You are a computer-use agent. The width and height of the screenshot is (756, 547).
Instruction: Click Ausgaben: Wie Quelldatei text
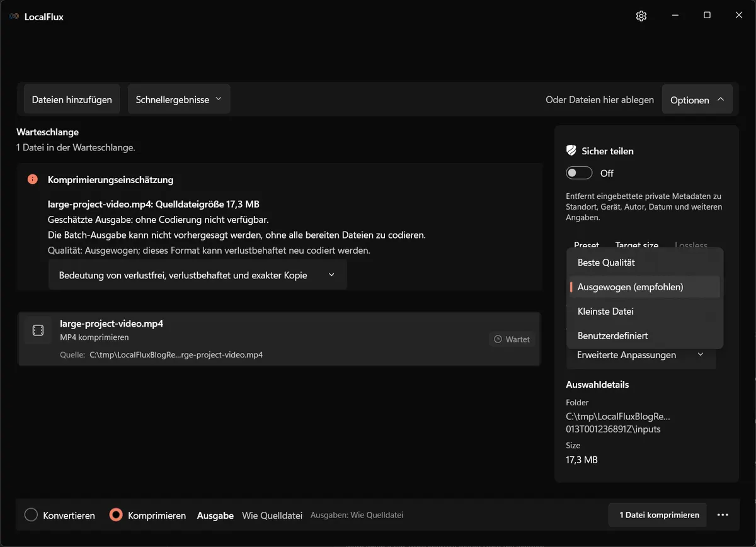coord(357,515)
